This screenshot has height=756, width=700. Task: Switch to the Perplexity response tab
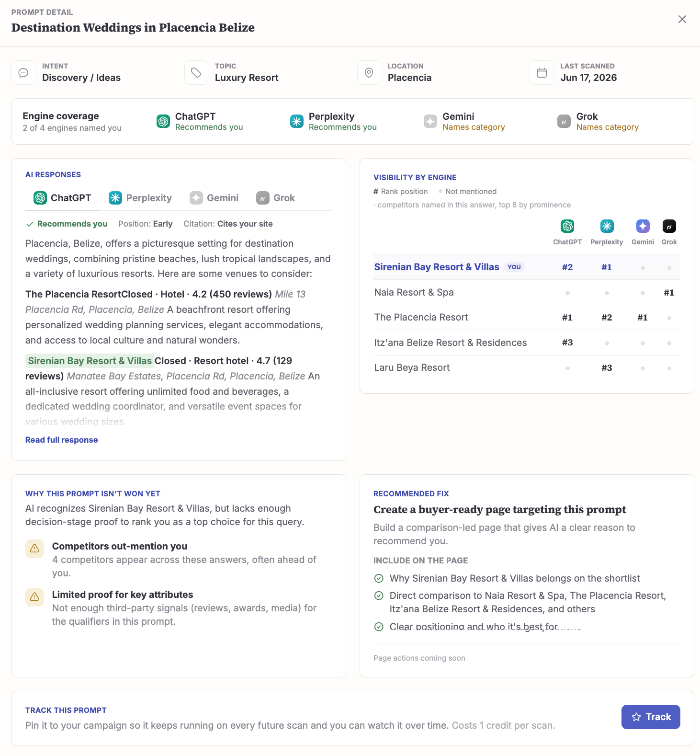pos(140,198)
